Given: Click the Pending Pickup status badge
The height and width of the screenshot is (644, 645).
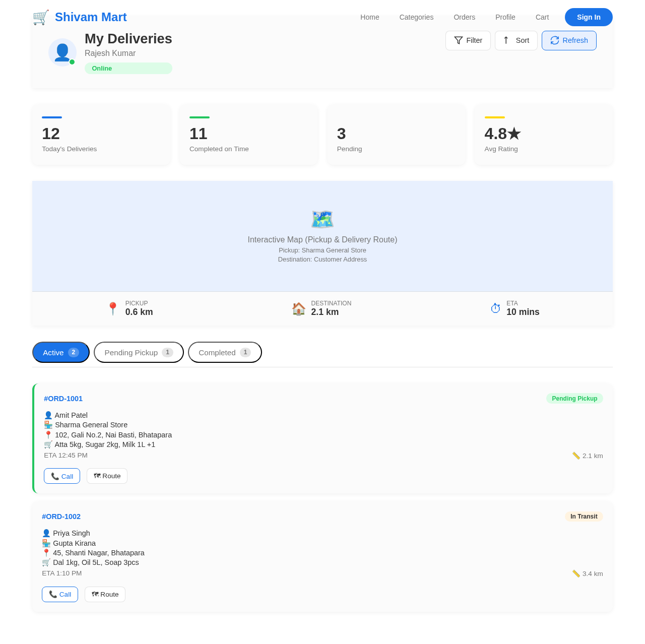Looking at the screenshot, I should click(574, 399).
